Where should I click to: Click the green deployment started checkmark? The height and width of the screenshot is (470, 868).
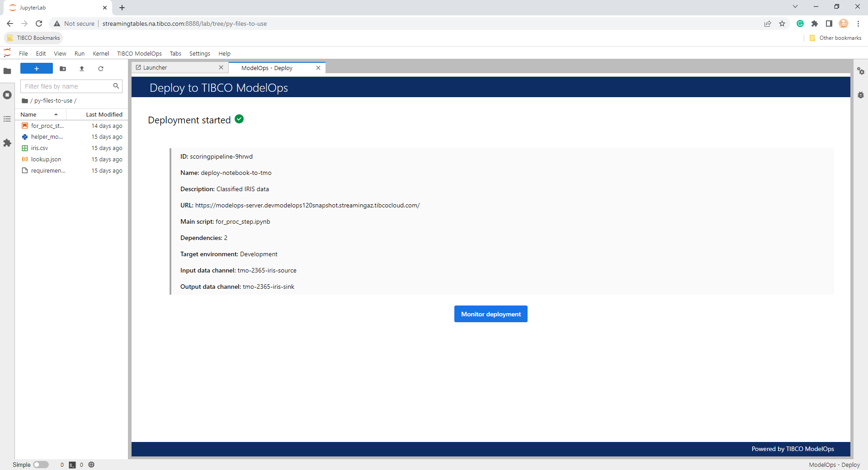click(239, 119)
